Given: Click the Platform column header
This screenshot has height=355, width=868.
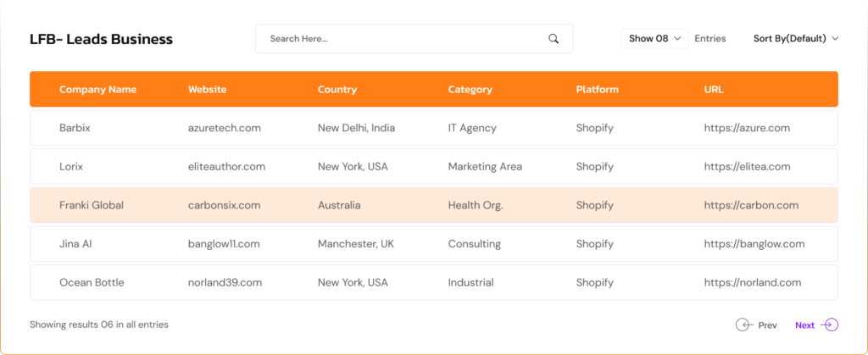Looking at the screenshot, I should click(598, 89).
